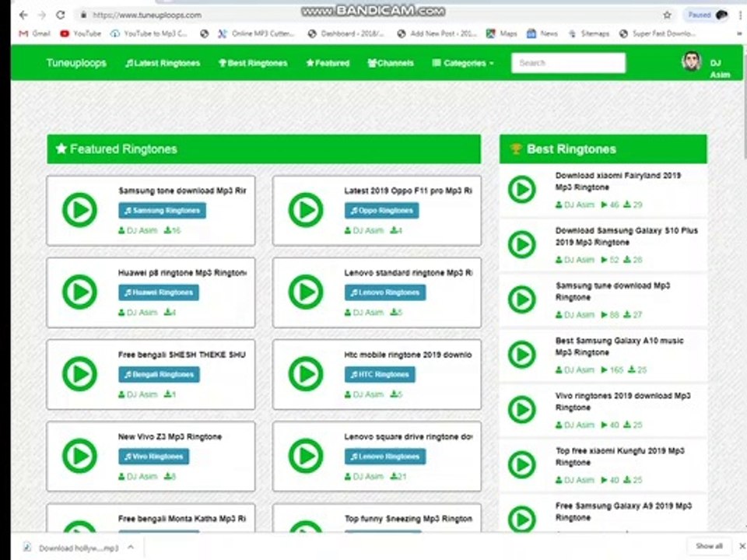
Task: Play Free Samsung Galaxy A9 2019 ringtone
Action: point(522,519)
